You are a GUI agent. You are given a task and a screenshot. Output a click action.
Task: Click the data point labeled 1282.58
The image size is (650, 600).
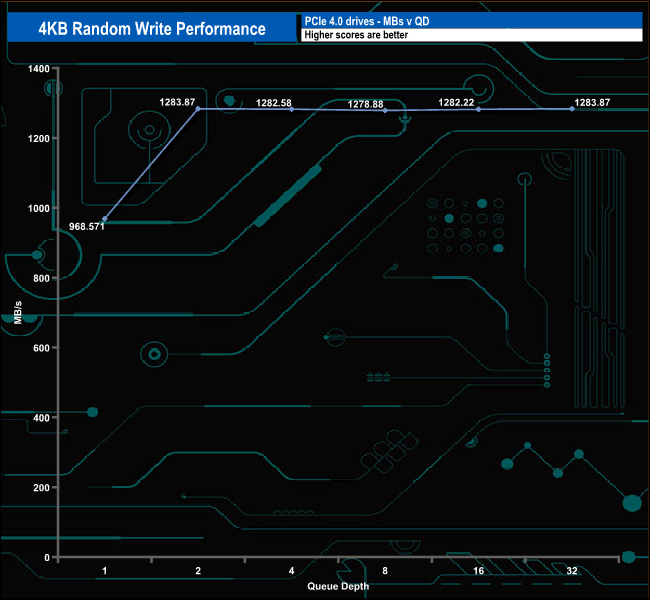tap(292, 109)
